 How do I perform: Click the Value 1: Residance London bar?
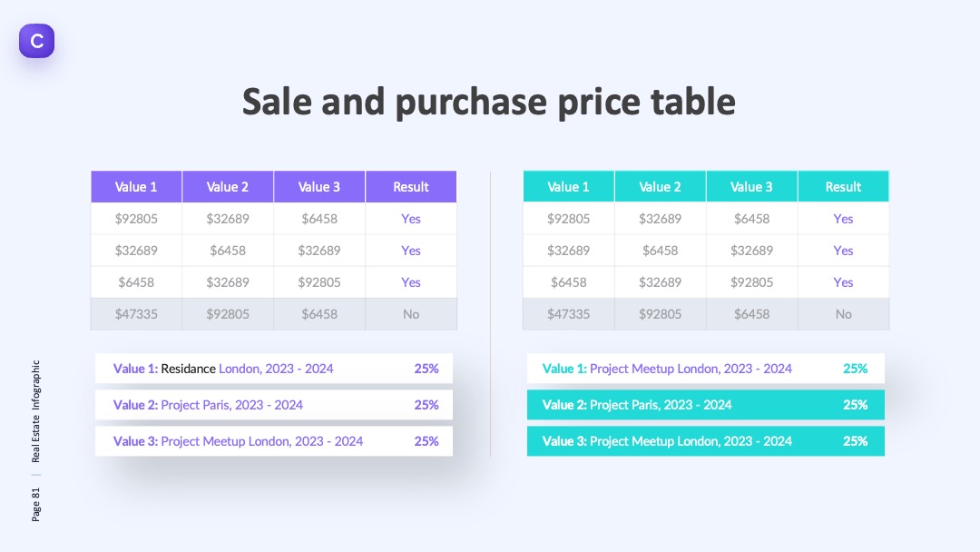coord(274,369)
